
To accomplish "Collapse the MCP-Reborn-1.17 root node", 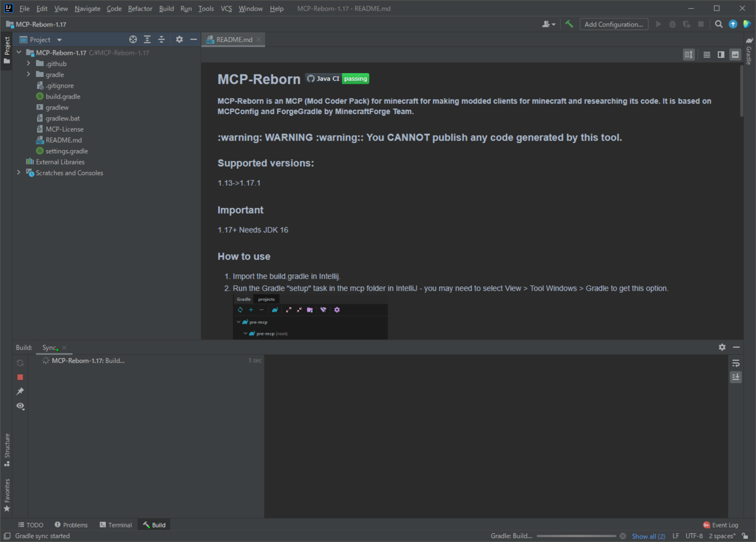I will 19,53.
